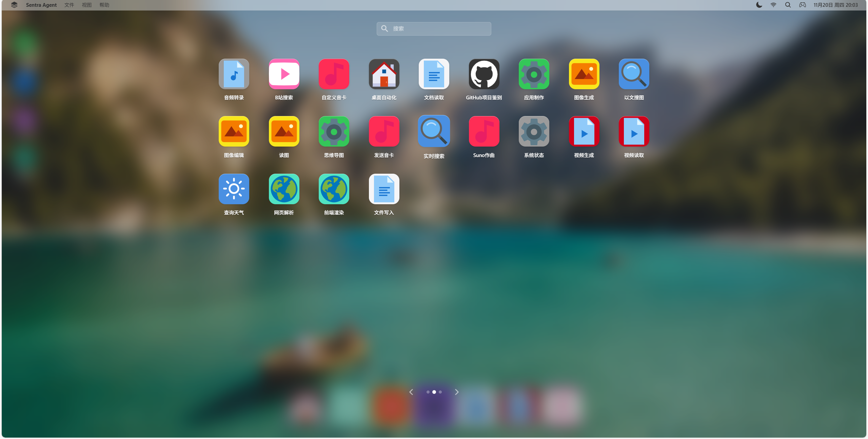This screenshot has height=439, width=868.
Task: Go to next launcher page arrow
Action: (x=457, y=392)
